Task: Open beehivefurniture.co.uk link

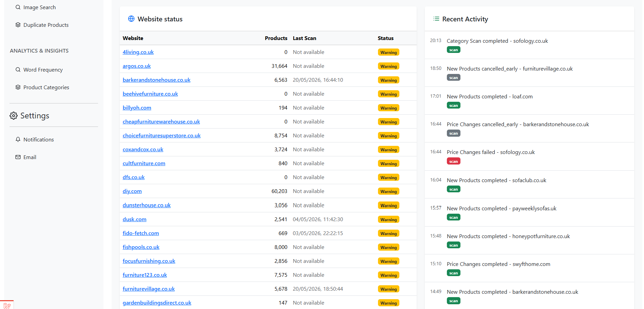Action: [x=150, y=94]
